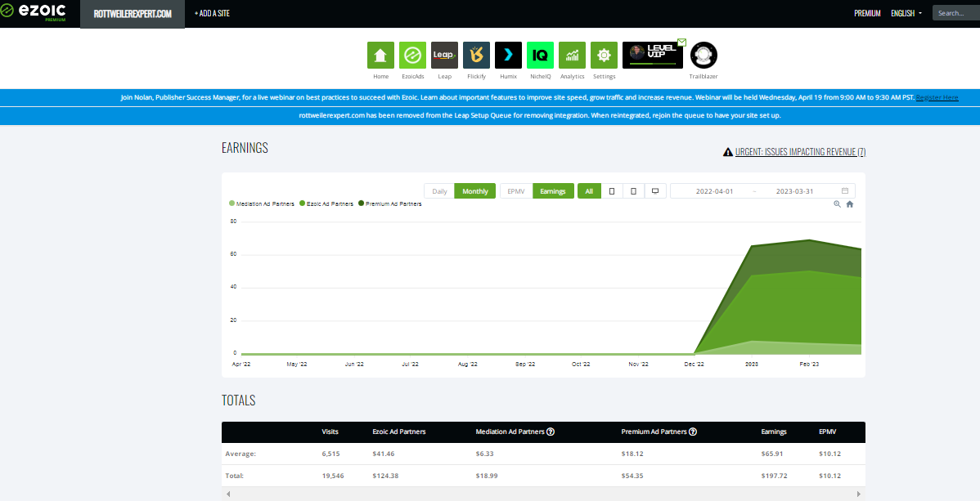980x501 pixels.
Task: Toggle Ezoic Ad Partners legend series
Action: [x=326, y=204]
